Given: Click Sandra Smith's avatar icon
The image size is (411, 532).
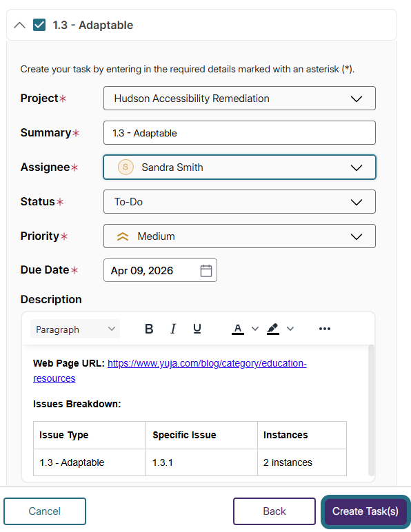Looking at the screenshot, I should tap(126, 167).
